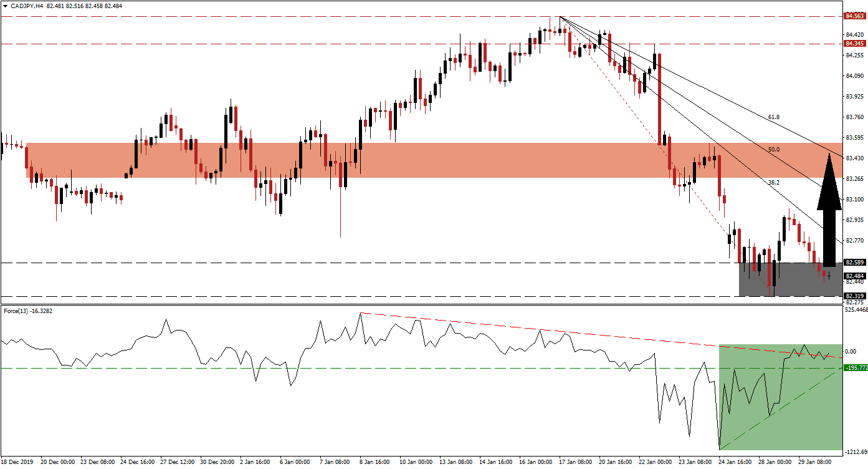Click the 38.2 Fibonacci level label
Viewport: 868px width, 469px height.
tap(773, 182)
